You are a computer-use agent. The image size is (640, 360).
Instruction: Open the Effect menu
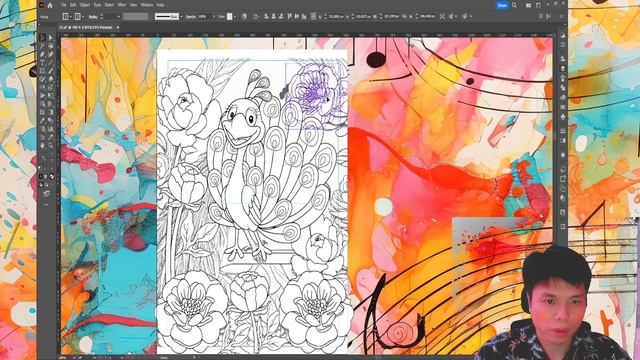click(122, 5)
